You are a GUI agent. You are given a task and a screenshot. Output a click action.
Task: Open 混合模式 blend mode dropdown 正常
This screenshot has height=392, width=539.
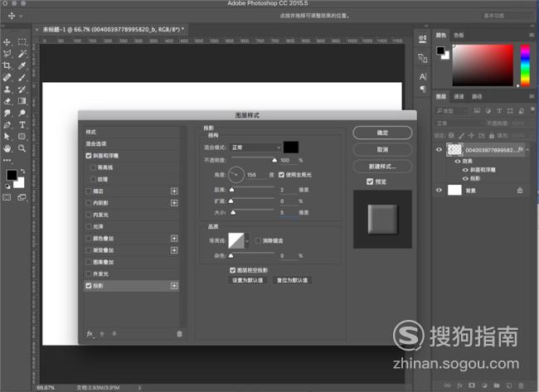(x=256, y=148)
